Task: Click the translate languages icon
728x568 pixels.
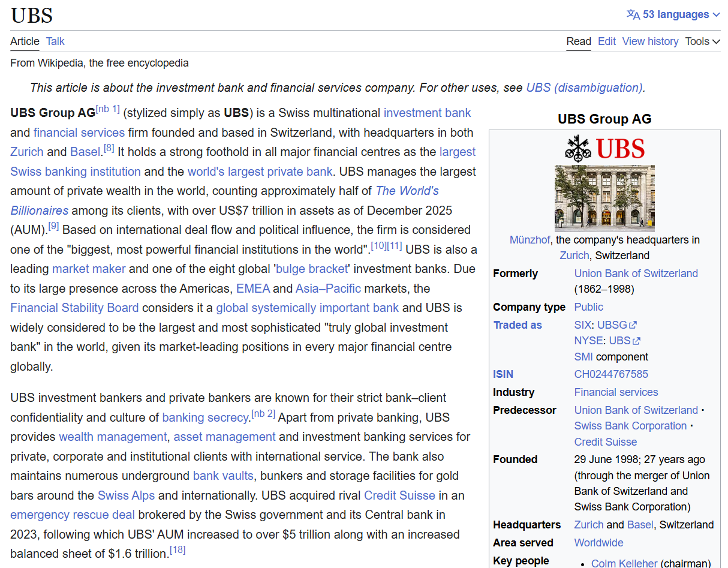Action: [x=633, y=14]
